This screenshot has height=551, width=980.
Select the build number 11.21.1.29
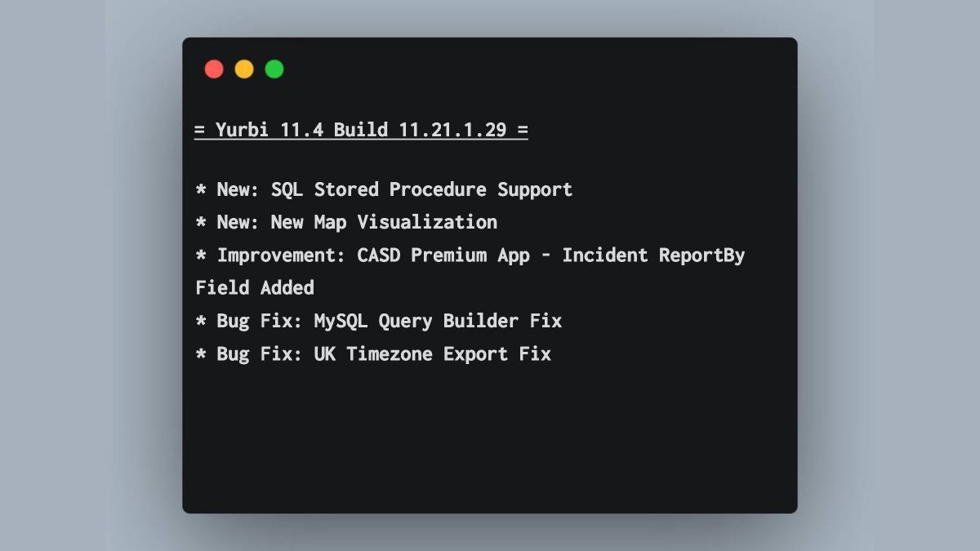coord(453,130)
